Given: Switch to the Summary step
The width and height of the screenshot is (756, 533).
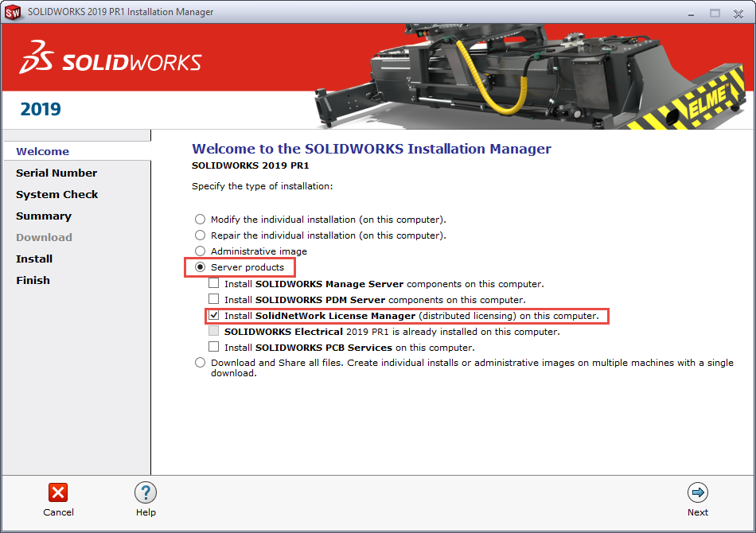Looking at the screenshot, I should [x=44, y=216].
